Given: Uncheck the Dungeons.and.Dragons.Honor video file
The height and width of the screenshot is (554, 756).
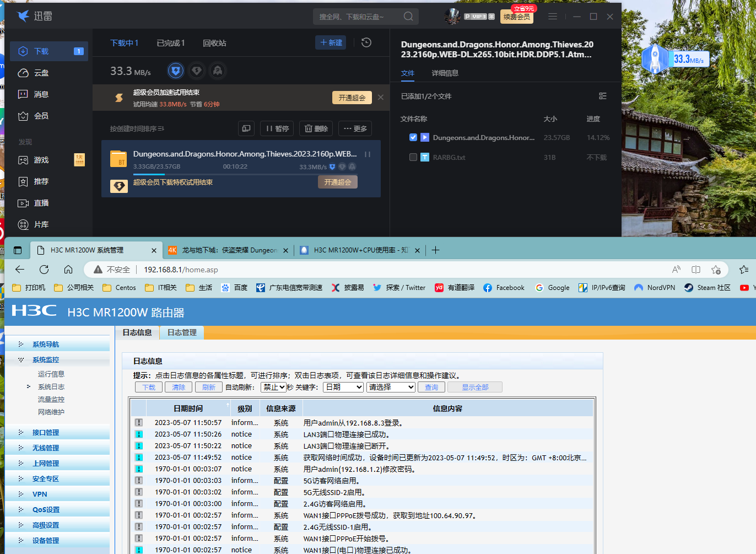Looking at the screenshot, I should 413,137.
